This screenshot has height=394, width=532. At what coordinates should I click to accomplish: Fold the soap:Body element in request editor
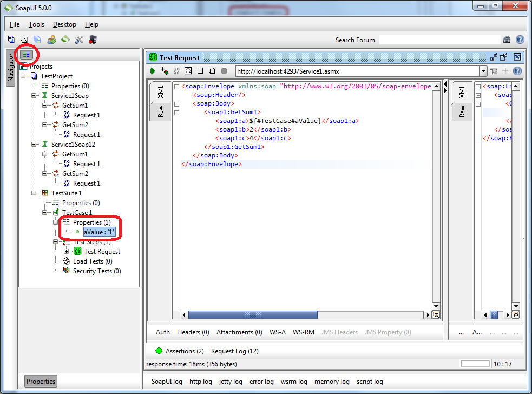click(x=177, y=104)
